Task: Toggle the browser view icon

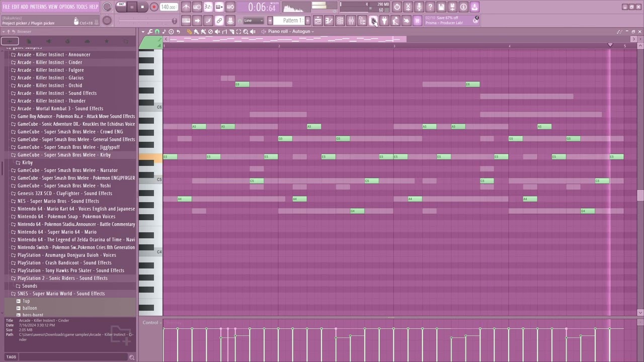Action: (362, 21)
